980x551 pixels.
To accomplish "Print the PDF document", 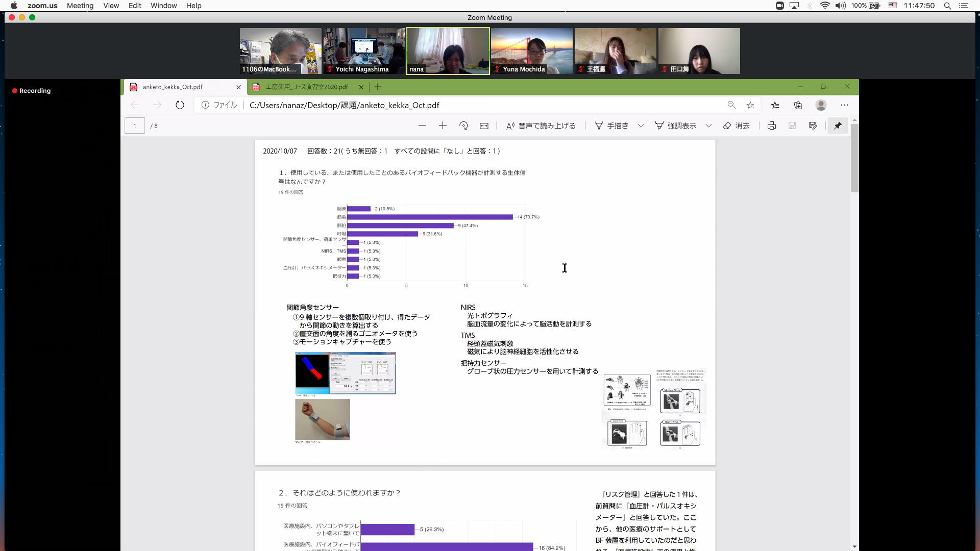I will coord(772,126).
